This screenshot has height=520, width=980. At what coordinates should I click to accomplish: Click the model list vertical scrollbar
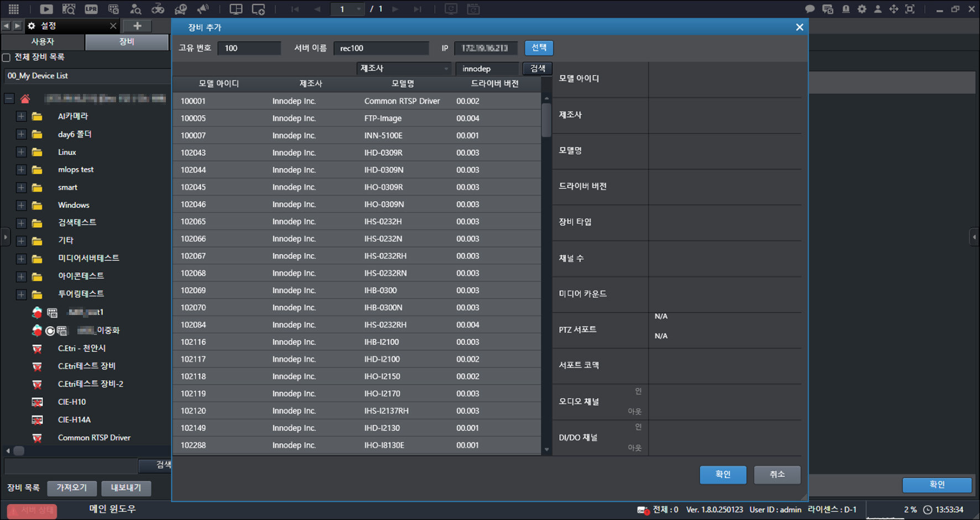coord(546,274)
